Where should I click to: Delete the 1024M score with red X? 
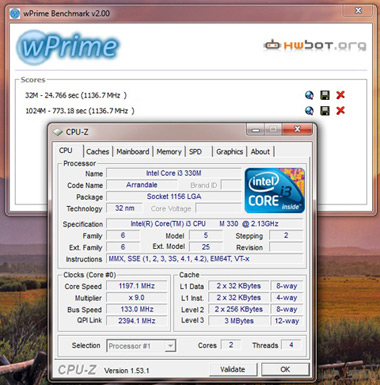coord(340,111)
